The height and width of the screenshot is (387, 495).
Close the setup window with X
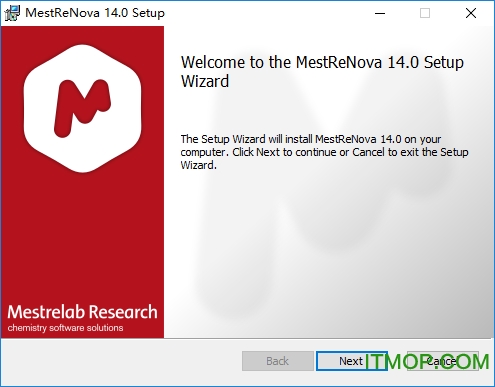pos(471,13)
